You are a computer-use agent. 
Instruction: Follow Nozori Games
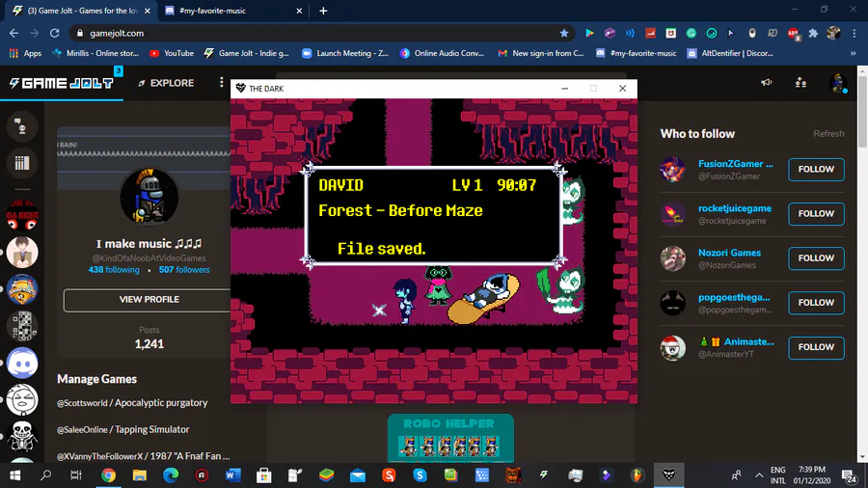(x=816, y=258)
